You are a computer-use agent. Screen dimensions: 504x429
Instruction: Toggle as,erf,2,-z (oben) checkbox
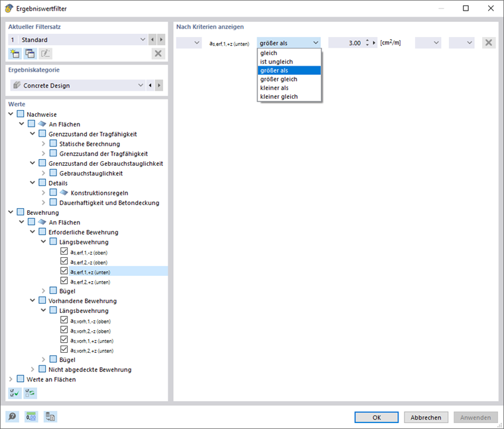(64, 261)
